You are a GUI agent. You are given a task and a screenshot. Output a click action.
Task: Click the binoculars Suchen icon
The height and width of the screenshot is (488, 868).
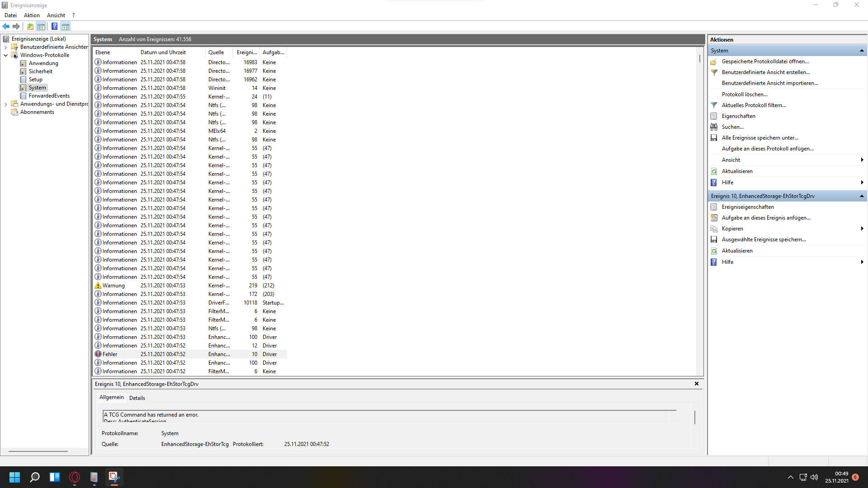tap(714, 127)
